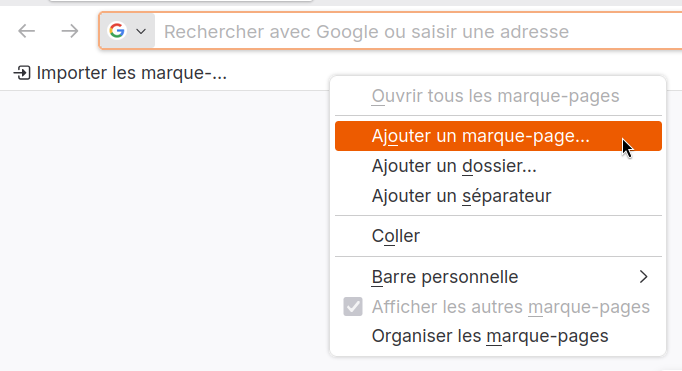The height and width of the screenshot is (371, 682).
Task: Select Ajouter un dossier… option
Action: (498, 166)
